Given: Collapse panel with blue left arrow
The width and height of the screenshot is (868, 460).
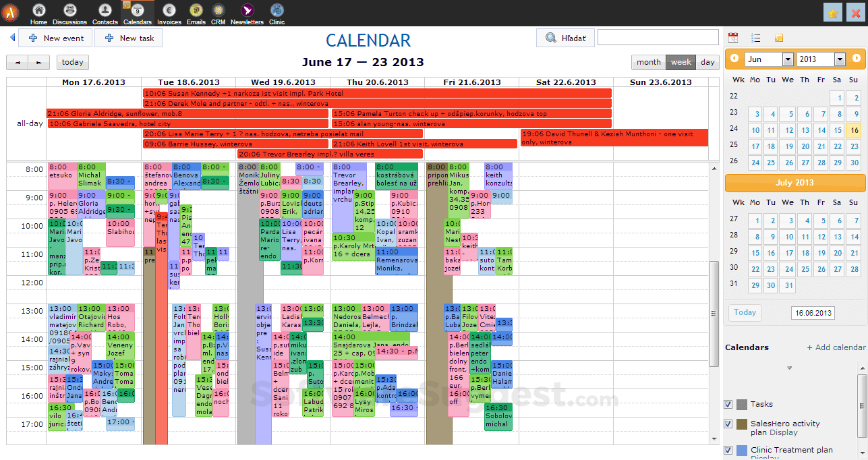Looking at the screenshot, I should point(12,38).
